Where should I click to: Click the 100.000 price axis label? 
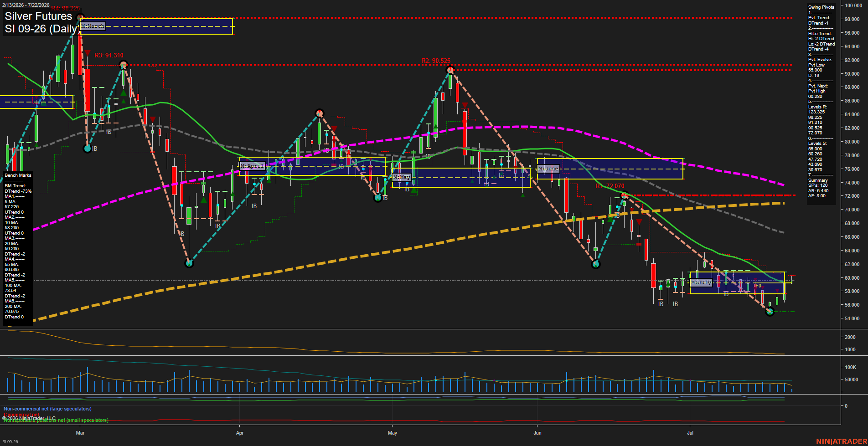pyautogui.click(x=853, y=5)
